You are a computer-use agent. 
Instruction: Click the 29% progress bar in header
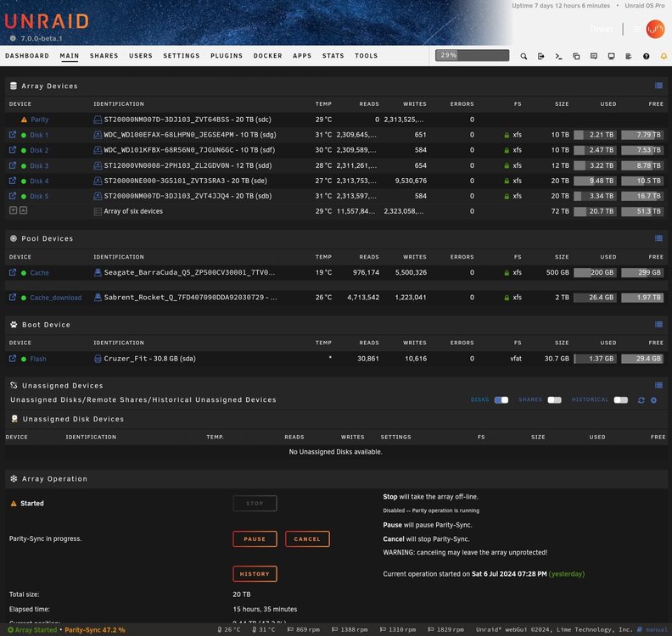pos(473,55)
